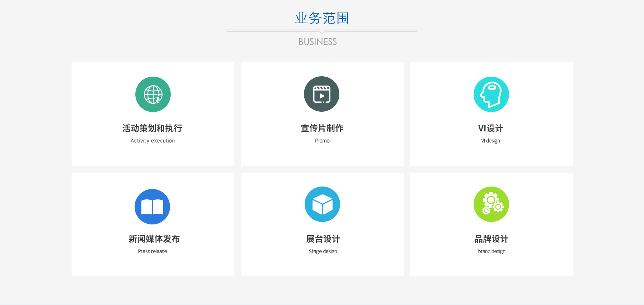Click the Press release subtitle
The height and width of the screenshot is (305, 644).
[x=152, y=251]
